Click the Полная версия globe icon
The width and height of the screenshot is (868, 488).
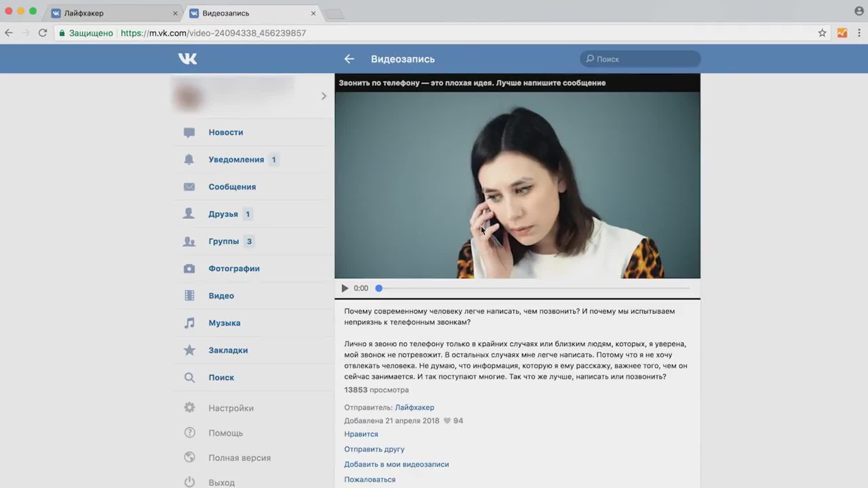[189, 457]
